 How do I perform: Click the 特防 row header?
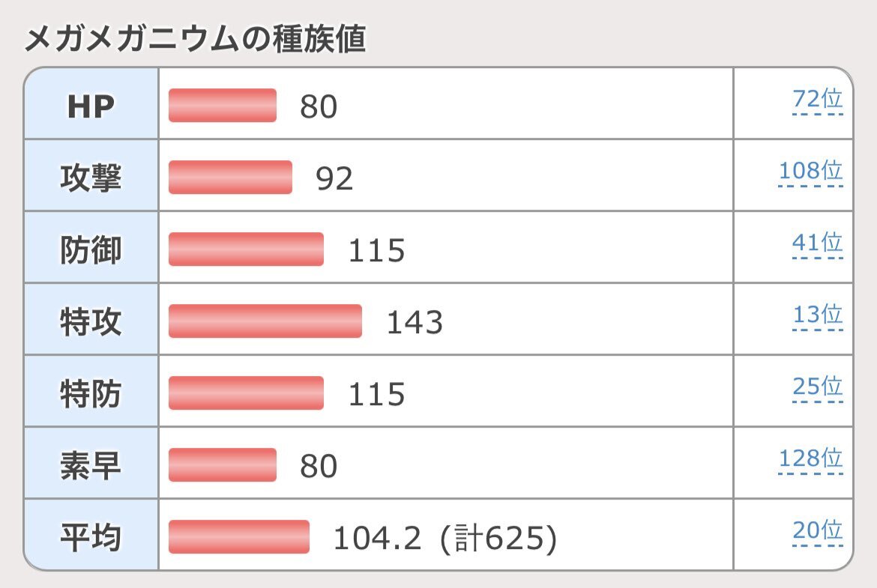click(91, 394)
